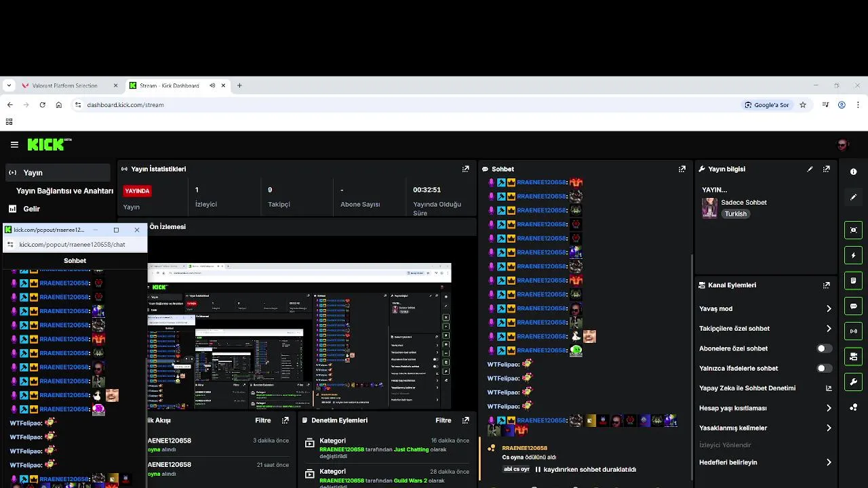Click the 00:32:51 stream duration value

tap(427, 190)
